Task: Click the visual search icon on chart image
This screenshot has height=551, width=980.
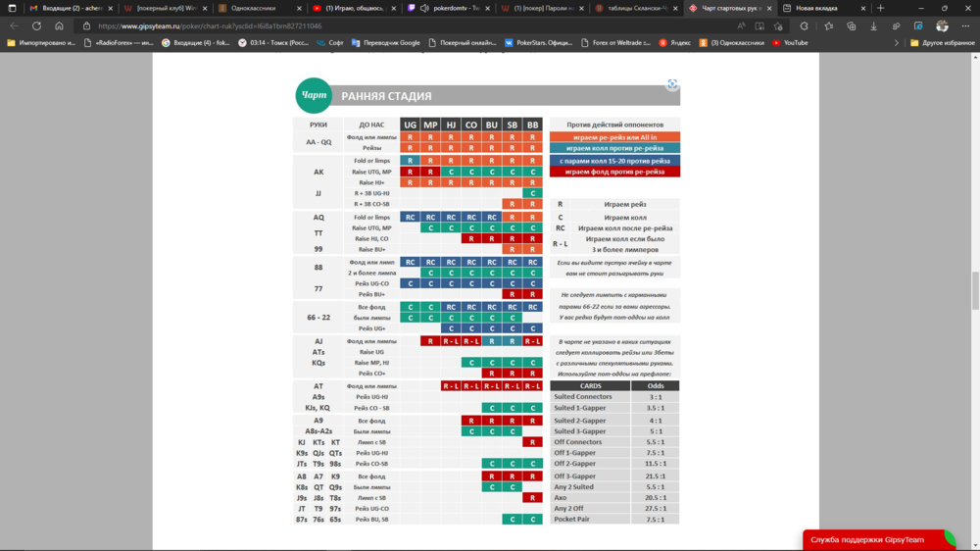Action: pyautogui.click(x=672, y=85)
